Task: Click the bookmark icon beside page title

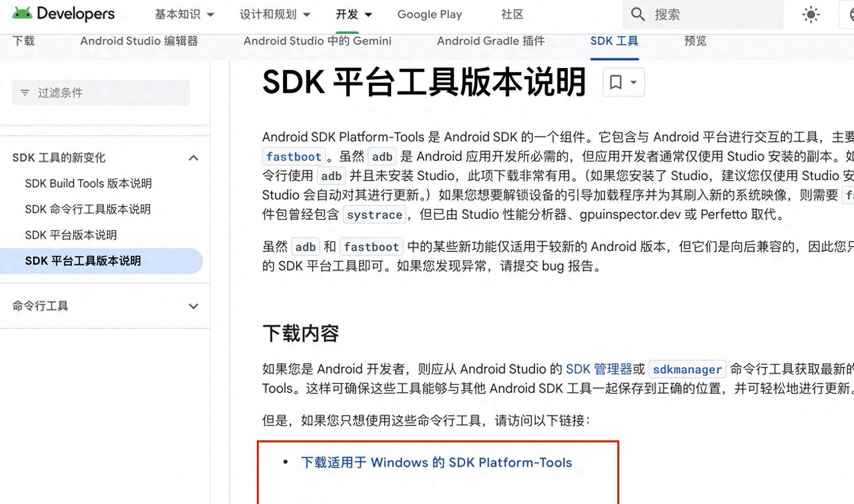Action: point(616,82)
